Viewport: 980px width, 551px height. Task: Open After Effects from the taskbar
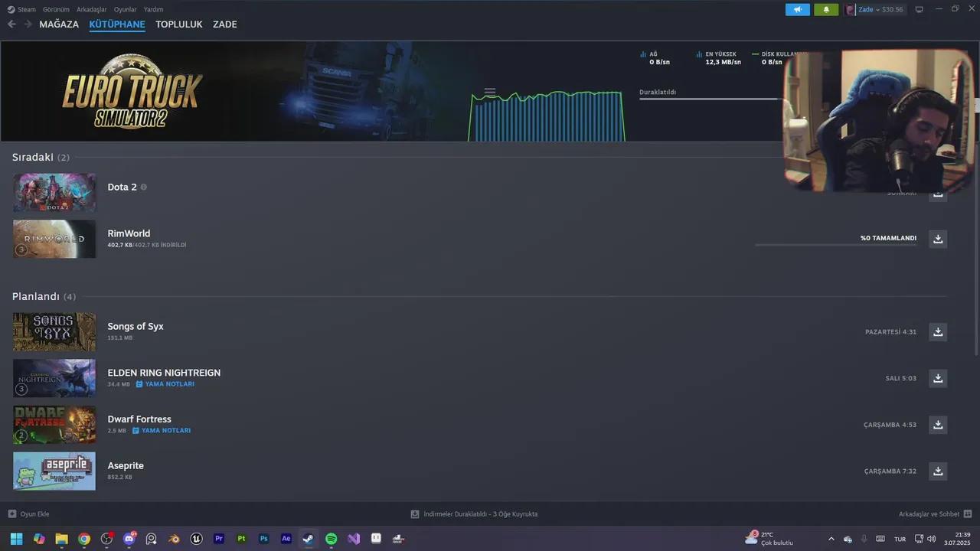tap(286, 539)
